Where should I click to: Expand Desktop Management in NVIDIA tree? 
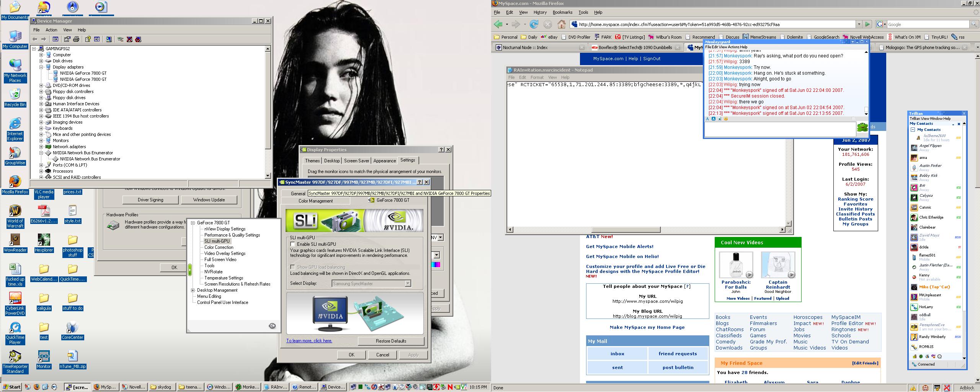193,290
